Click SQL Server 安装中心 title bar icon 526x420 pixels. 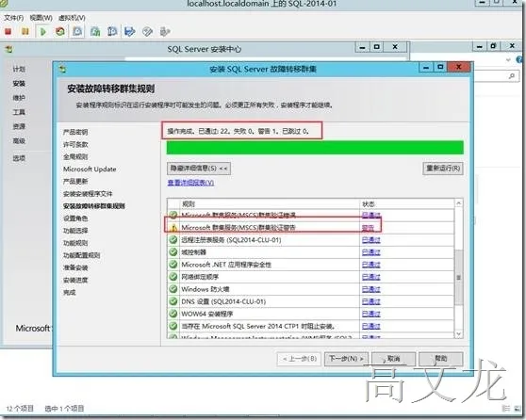click(x=8, y=49)
